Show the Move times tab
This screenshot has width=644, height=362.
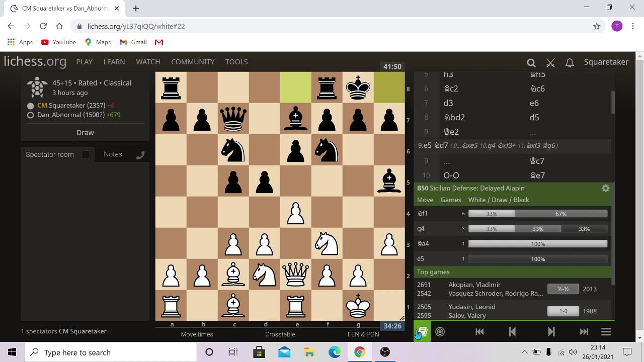click(197, 334)
